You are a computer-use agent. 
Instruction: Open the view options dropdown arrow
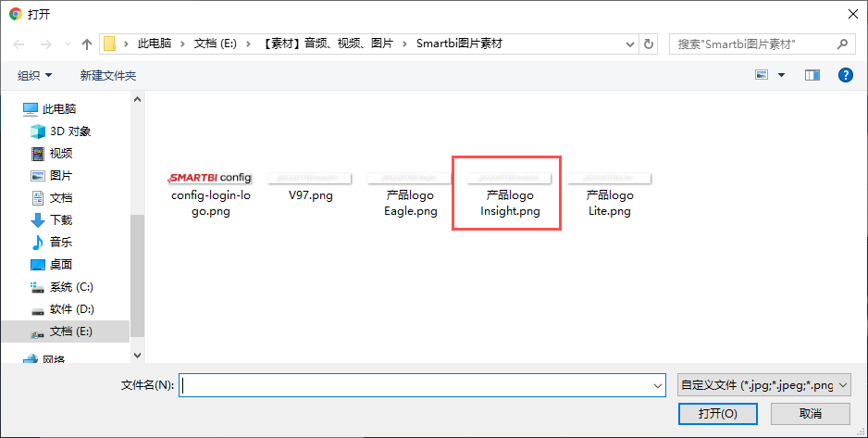click(782, 75)
